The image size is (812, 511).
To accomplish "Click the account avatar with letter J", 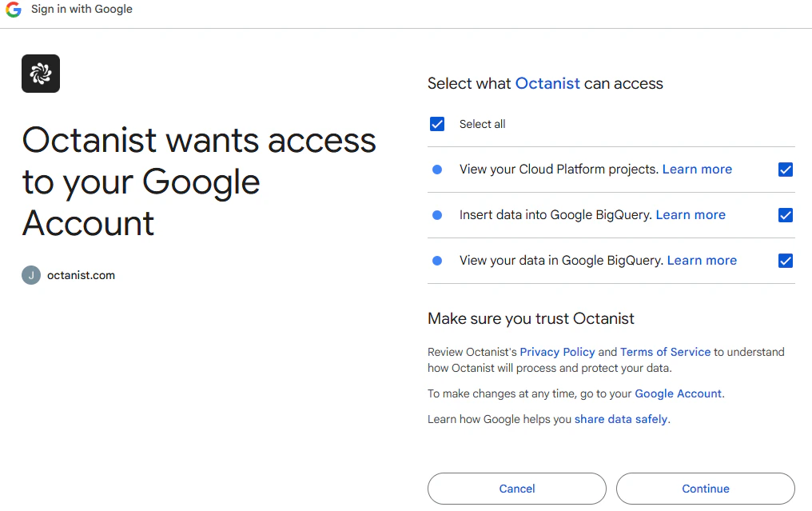I will 31,275.
